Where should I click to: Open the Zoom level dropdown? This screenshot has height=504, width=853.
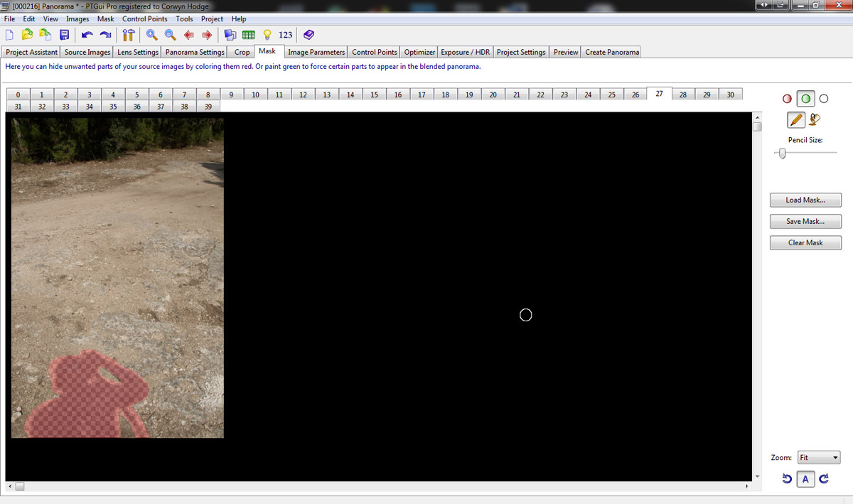(x=819, y=458)
